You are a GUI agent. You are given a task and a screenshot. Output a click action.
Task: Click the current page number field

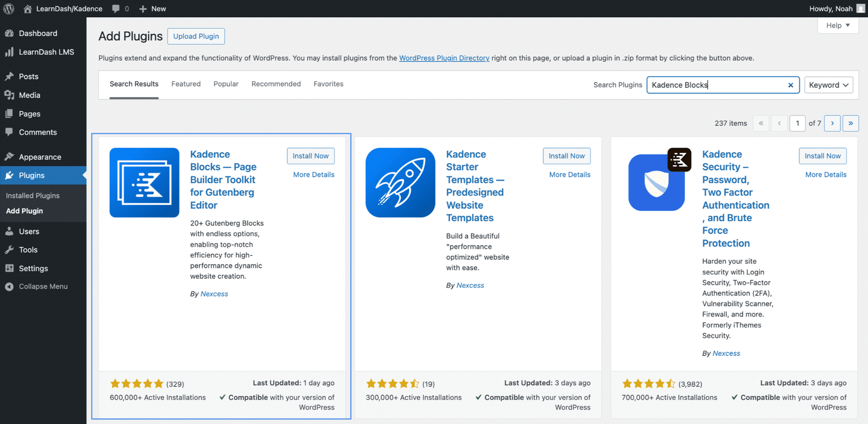[797, 123]
